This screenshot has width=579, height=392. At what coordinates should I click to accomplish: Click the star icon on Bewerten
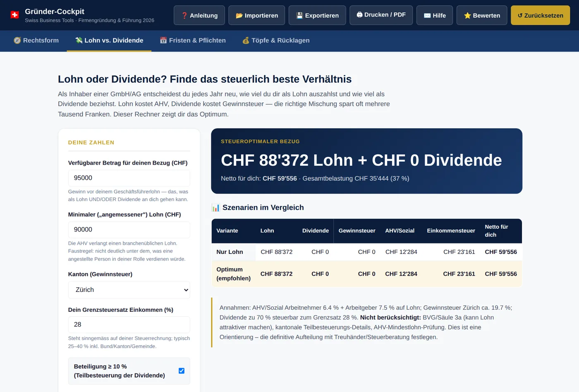click(467, 16)
